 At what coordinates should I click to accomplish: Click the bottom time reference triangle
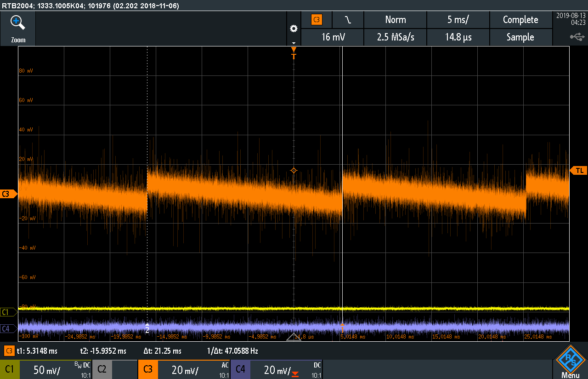click(x=294, y=337)
